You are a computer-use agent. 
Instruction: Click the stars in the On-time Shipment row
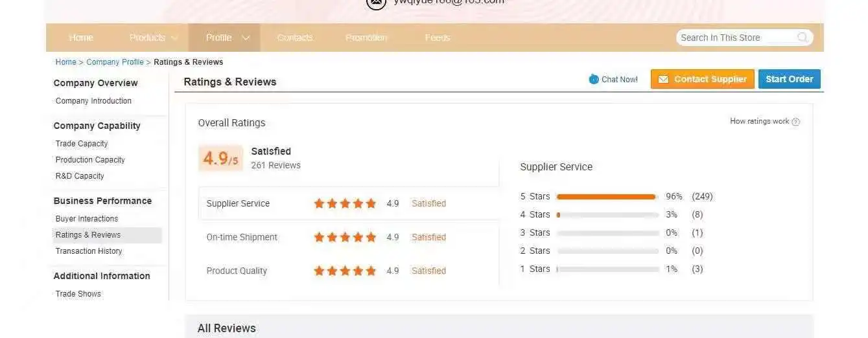tap(345, 237)
